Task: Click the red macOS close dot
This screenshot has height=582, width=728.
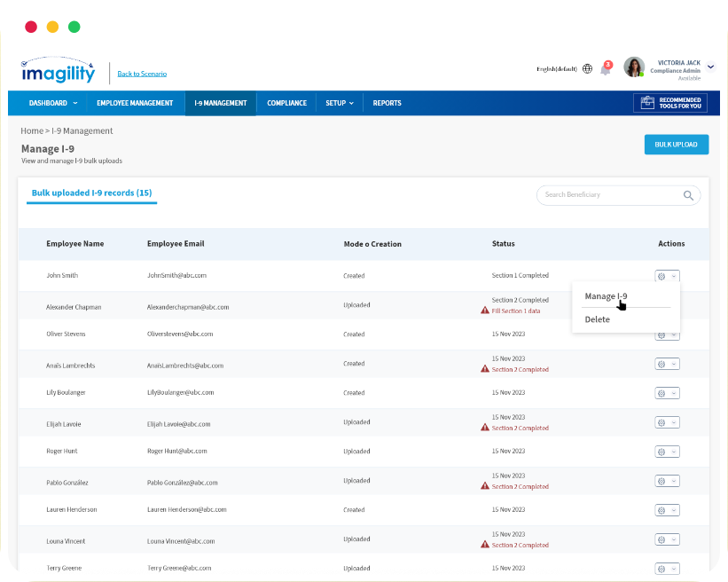Action: pyautogui.click(x=31, y=27)
